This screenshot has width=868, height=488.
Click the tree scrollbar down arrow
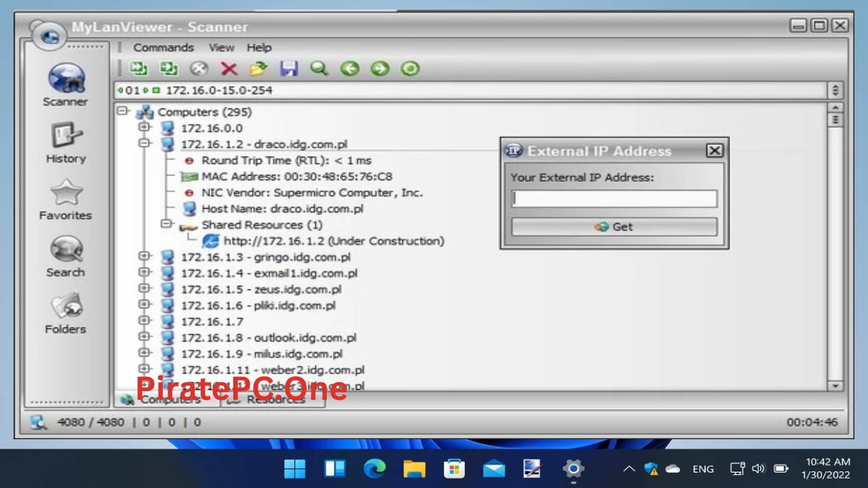pyautogui.click(x=835, y=386)
